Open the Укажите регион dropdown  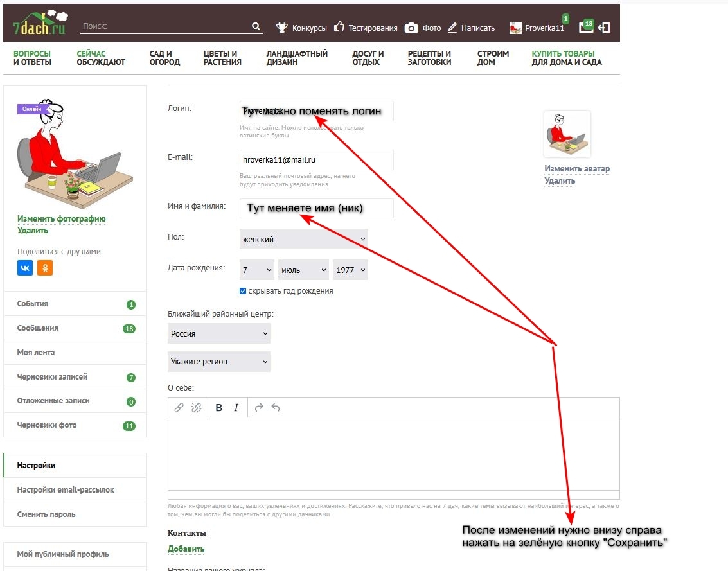[x=218, y=362]
